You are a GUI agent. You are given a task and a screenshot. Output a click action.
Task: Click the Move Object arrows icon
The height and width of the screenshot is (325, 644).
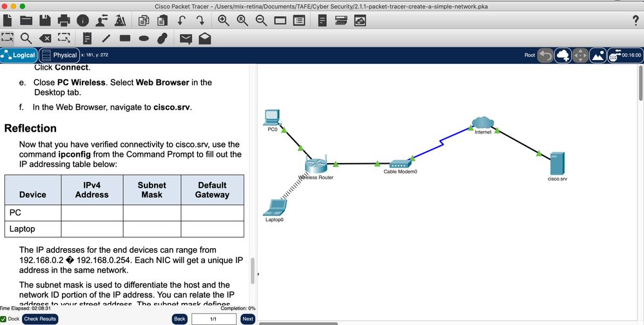(580, 55)
